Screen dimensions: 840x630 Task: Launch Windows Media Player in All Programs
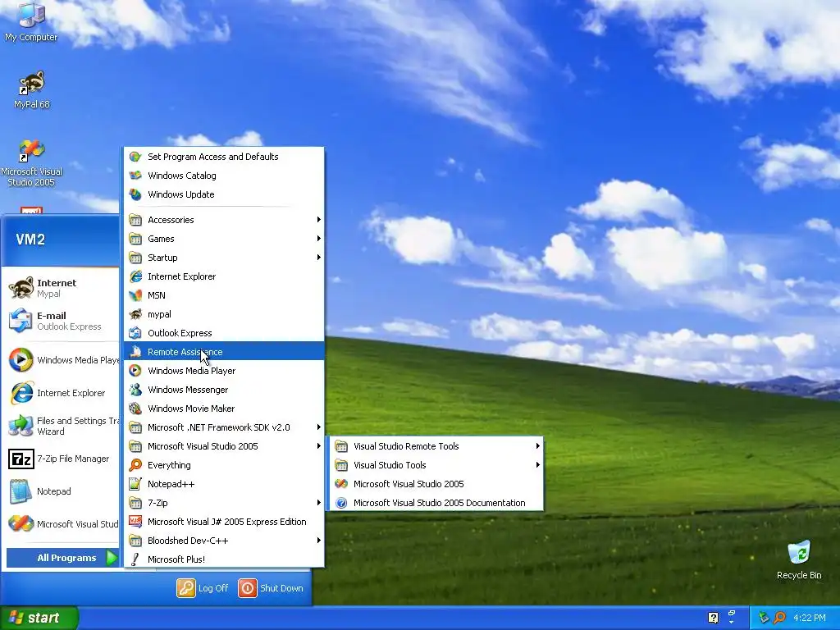coord(224,371)
